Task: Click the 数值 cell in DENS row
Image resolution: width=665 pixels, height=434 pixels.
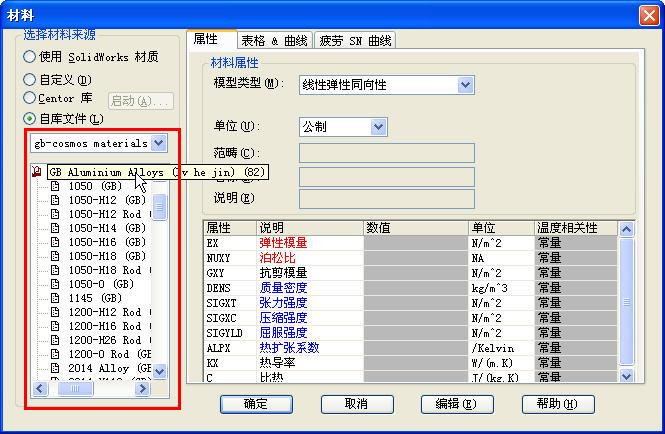Action: coord(416,288)
